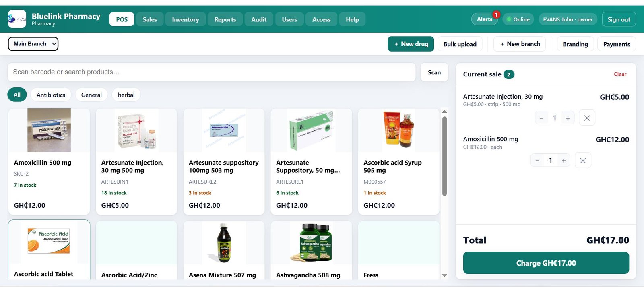Viewport: 644px width, 287px height.
Task: Filter products by General
Action: (91, 95)
